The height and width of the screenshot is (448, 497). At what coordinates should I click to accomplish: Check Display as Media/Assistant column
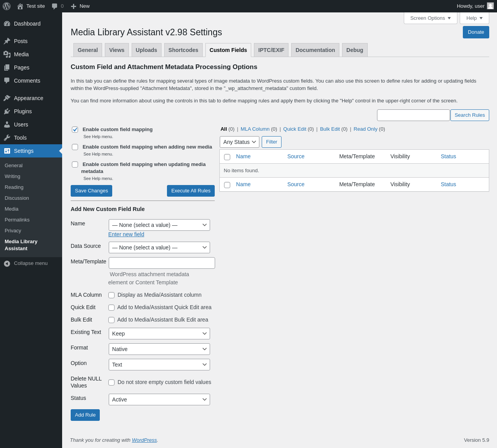click(x=111, y=295)
